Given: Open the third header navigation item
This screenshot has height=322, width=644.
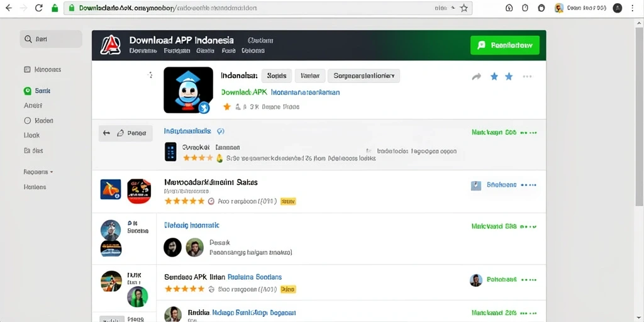Looking at the screenshot, I should tap(206, 51).
